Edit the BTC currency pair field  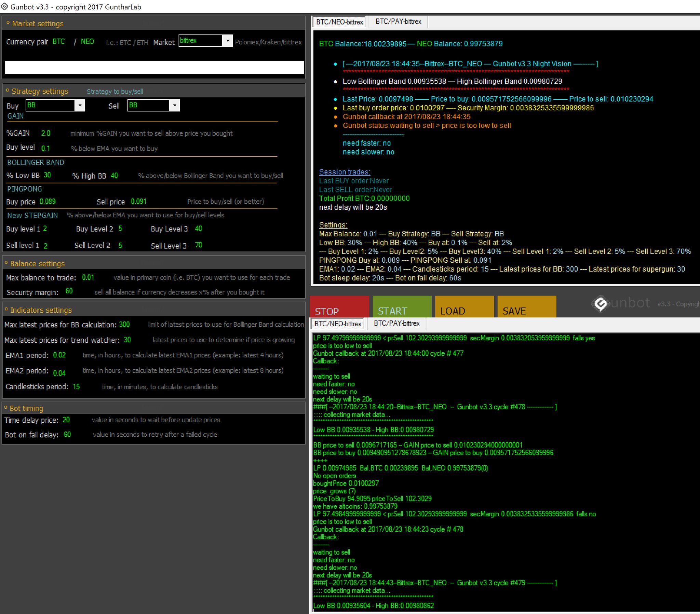59,41
